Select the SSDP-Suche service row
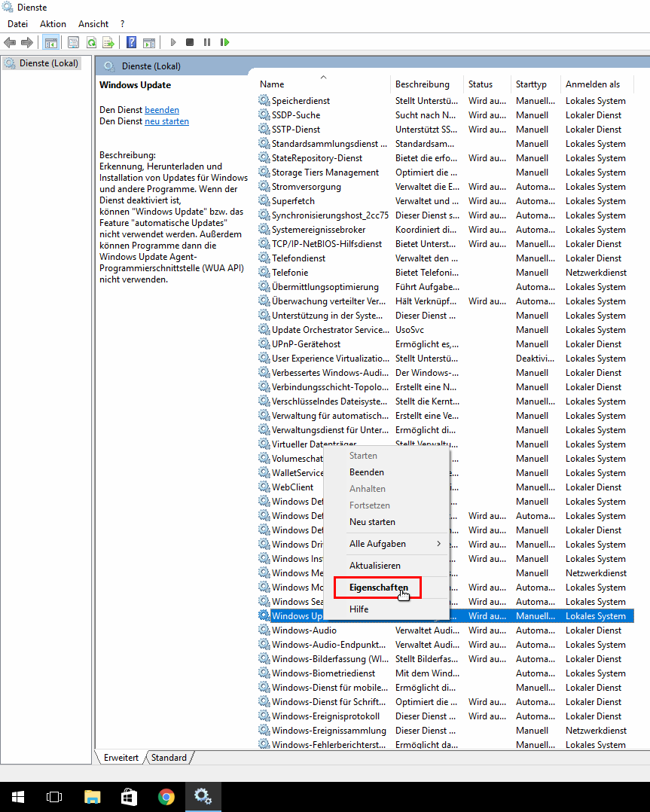Image resolution: width=650 pixels, height=812 pixels. coord(445,115)
